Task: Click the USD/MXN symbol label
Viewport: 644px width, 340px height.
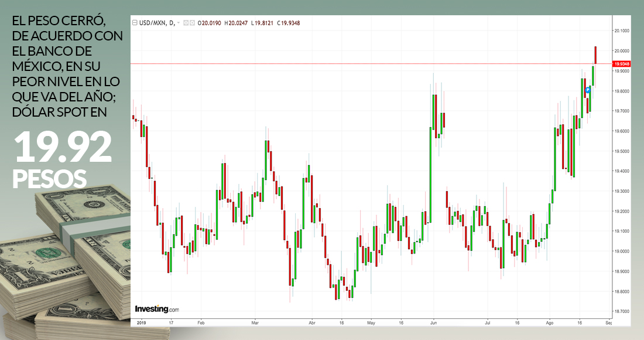Action: pos(151,23)
